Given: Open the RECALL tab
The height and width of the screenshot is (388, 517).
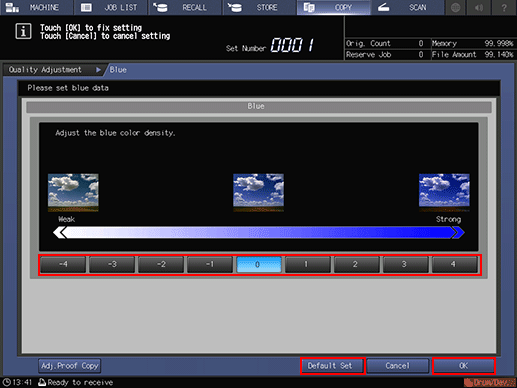Looking at the screenshot, I should coord(185,7).
